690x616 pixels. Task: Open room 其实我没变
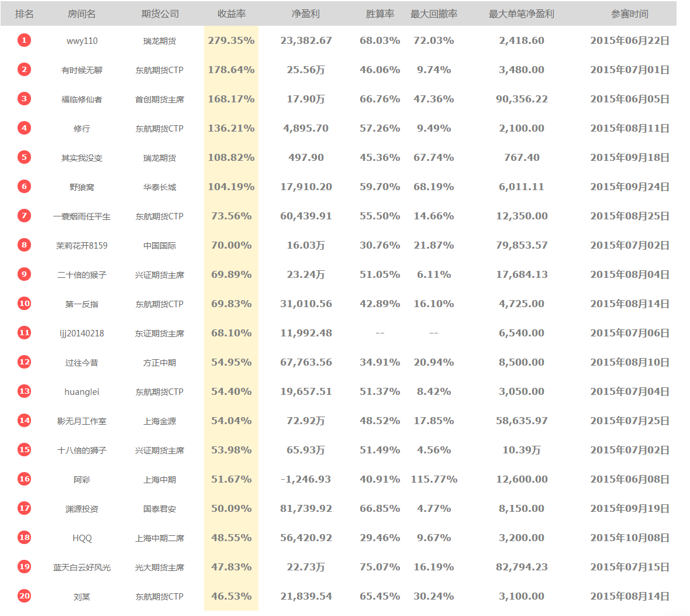coord(82,158)
